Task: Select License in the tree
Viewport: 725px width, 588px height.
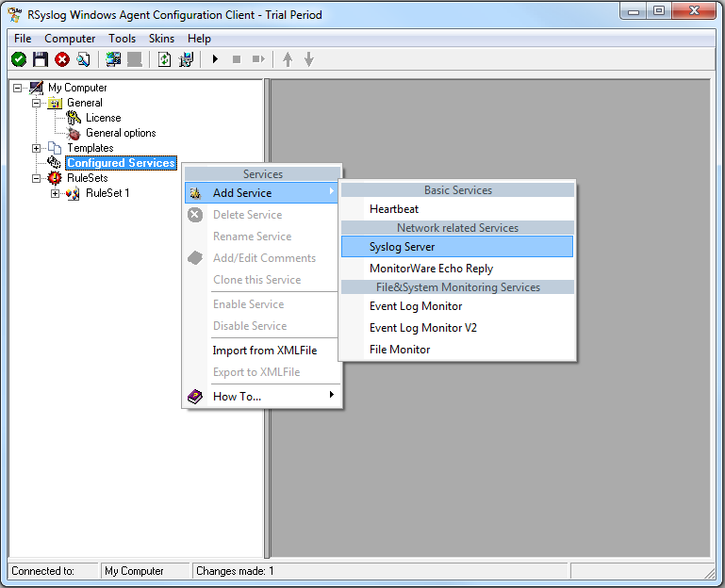Action: pyautogui.click(x=103, y=118)
